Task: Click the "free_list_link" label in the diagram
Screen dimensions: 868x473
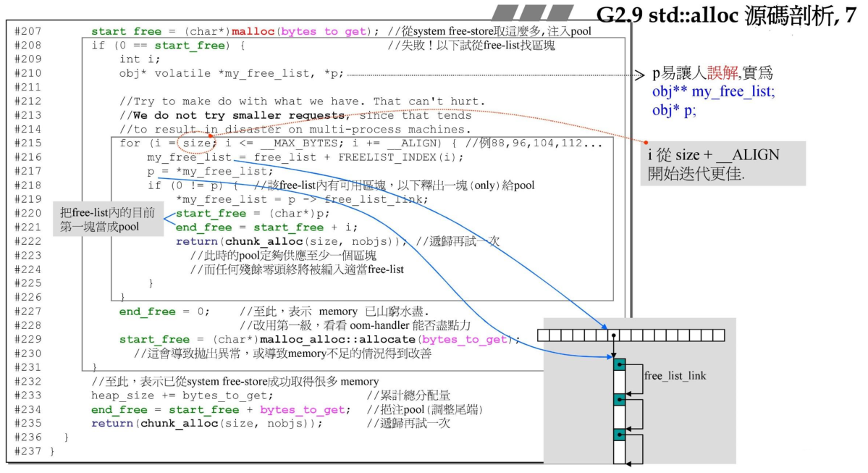Action: click(x=675, y=376)
